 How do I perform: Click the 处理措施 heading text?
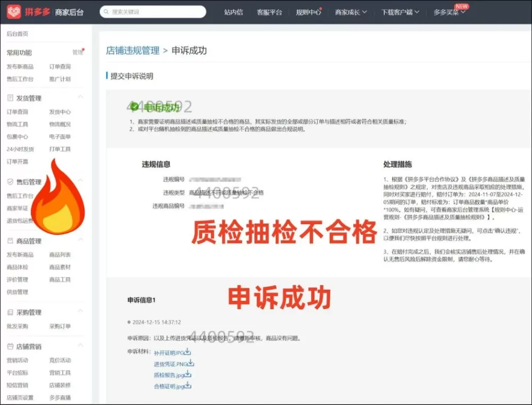(397, 164)
